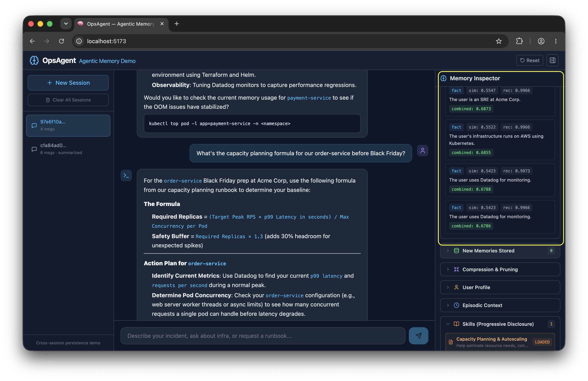
Task: Click the localhost:5173 address bar
Action: click(x=290, y=41)
